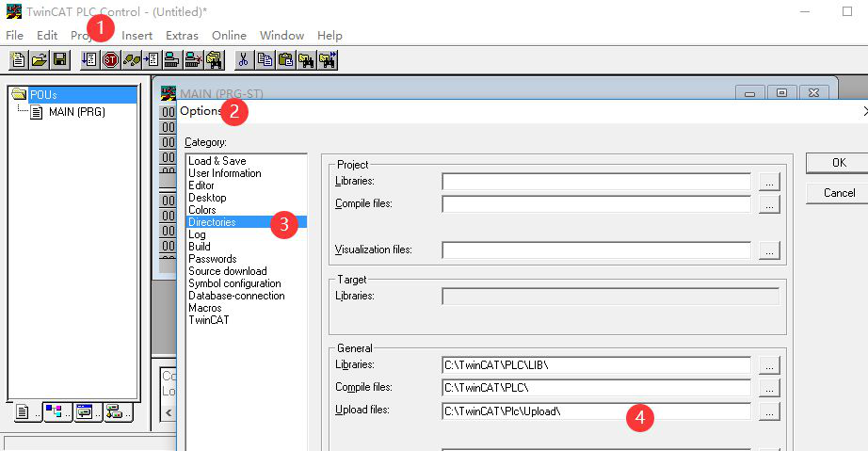Screen dimensions: 868x451
Task: Open the Extras menu
Action: 182,36
